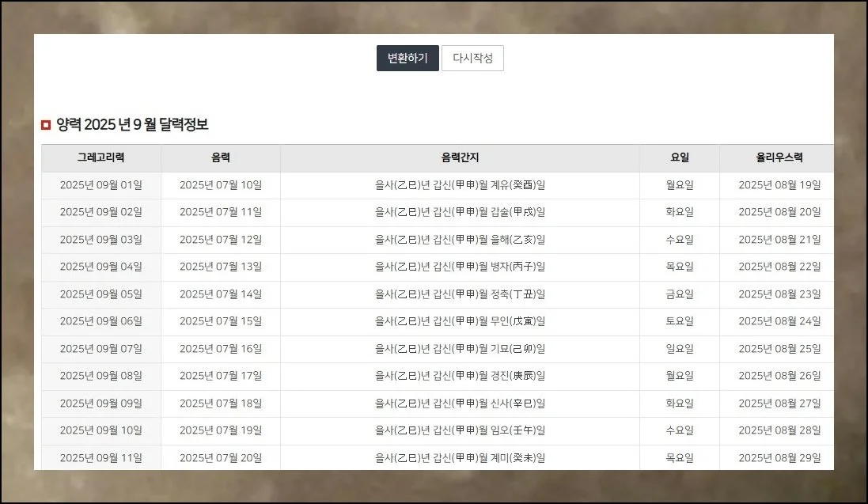
Task: Select the row for 2025년 09월 05일
Action: (x=101, y=294)
